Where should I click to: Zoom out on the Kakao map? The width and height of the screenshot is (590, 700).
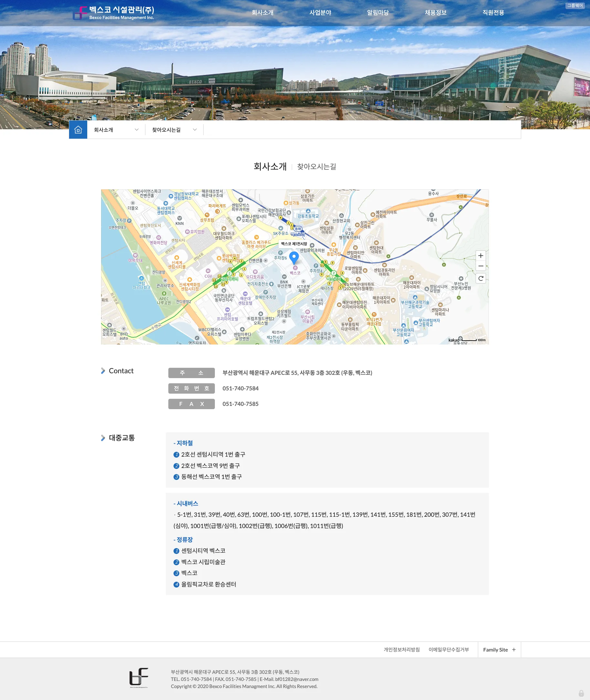[481, 266]
